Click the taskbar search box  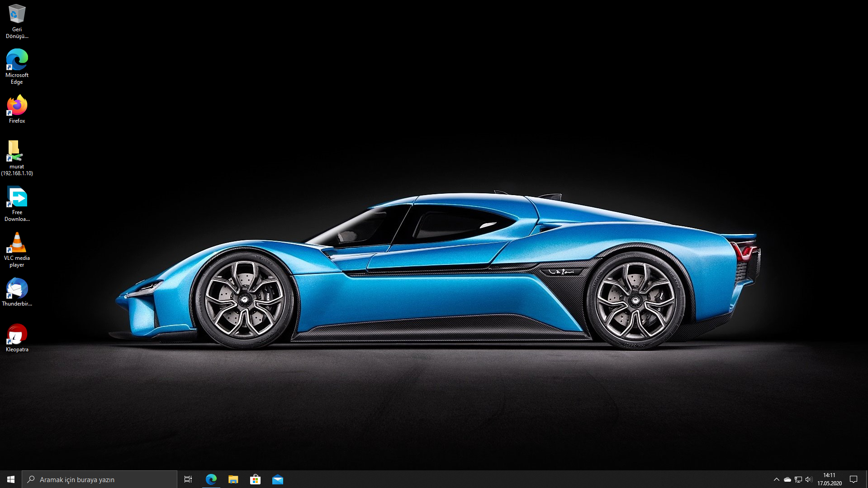100,479
